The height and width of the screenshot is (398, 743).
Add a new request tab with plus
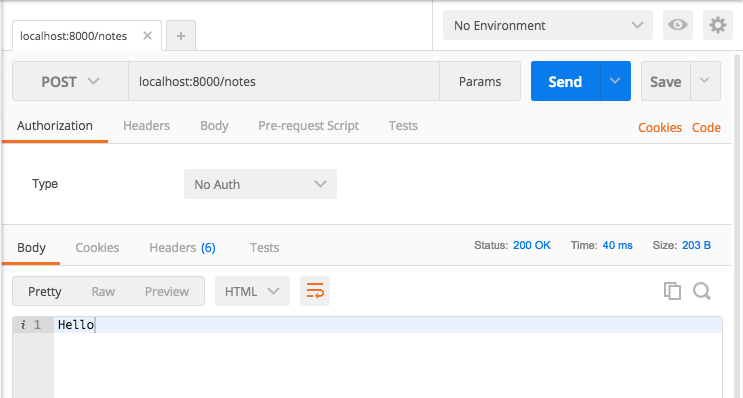click(x=181, y=36)
